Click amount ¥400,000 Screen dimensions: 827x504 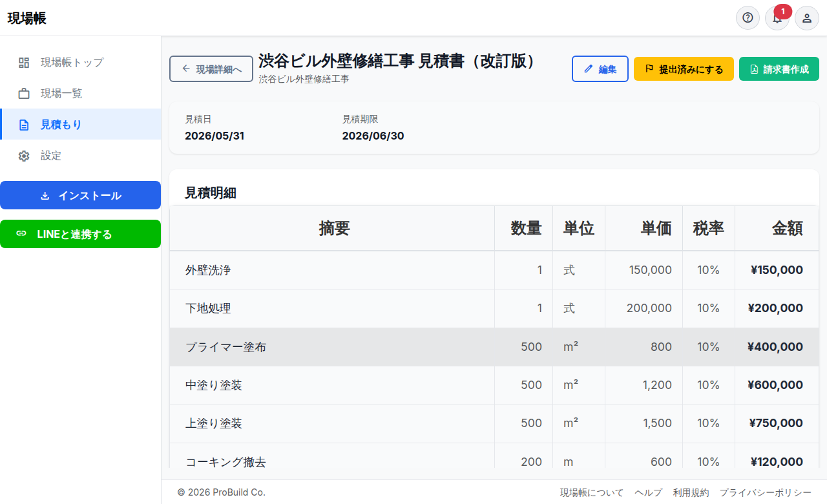(775, 347)
